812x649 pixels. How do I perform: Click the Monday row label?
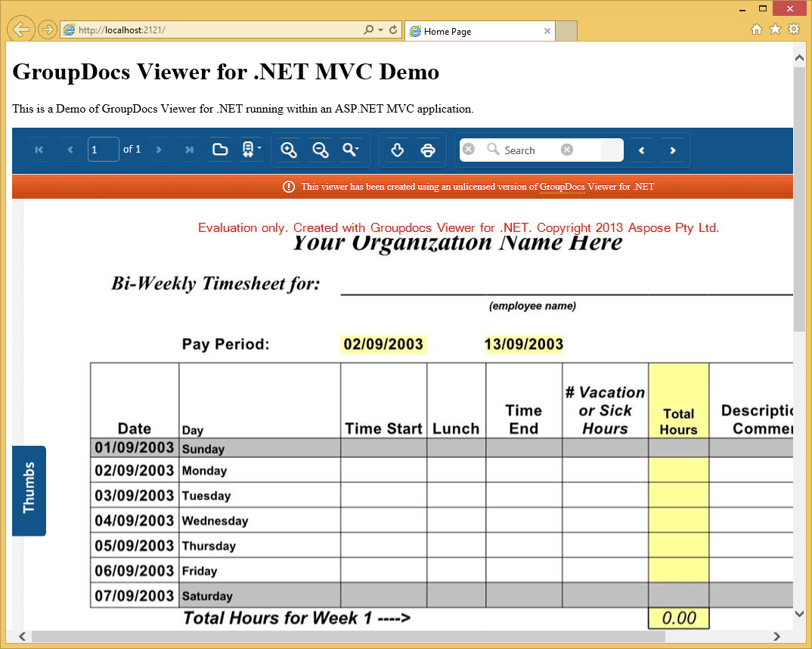(x=205, y=471)
